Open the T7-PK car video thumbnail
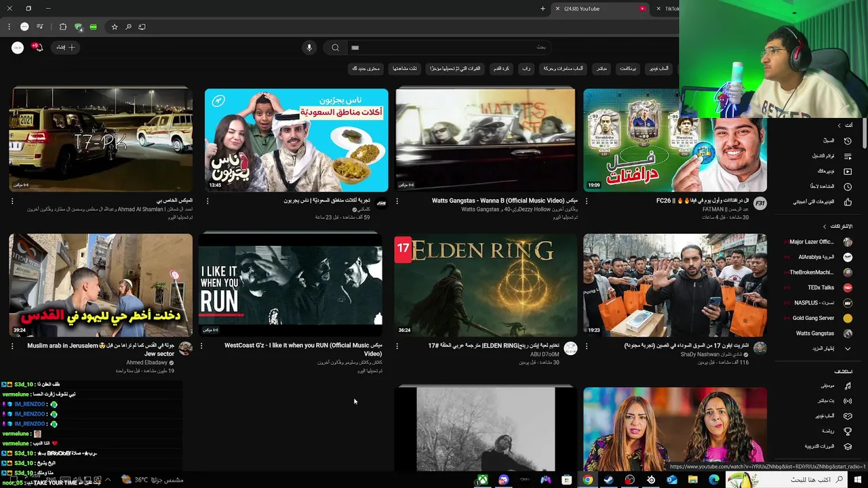 pyautogui.click(x=100, y=140)
